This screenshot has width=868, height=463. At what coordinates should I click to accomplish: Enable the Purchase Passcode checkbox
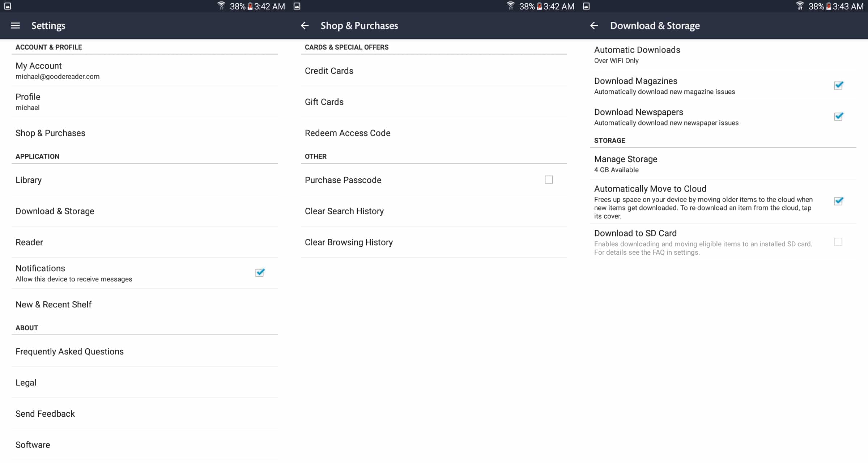[x=549, y=180]
